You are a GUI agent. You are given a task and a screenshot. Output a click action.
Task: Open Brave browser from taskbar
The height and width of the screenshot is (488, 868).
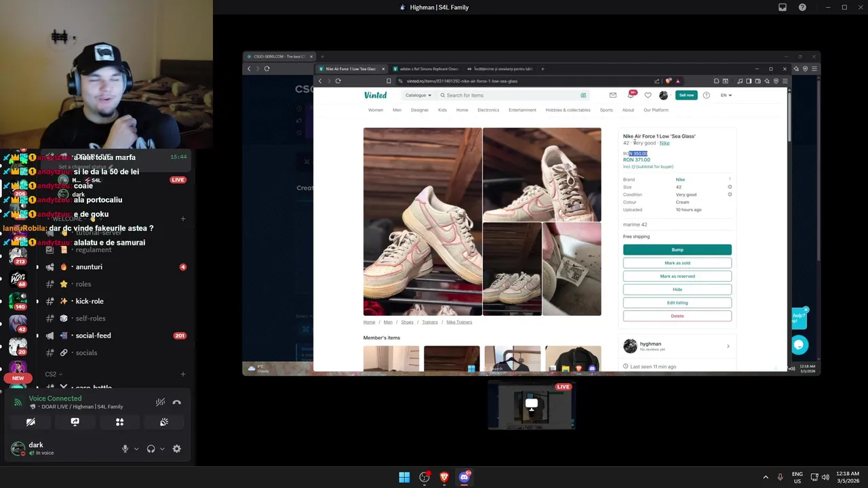click(x=444, y=477)
